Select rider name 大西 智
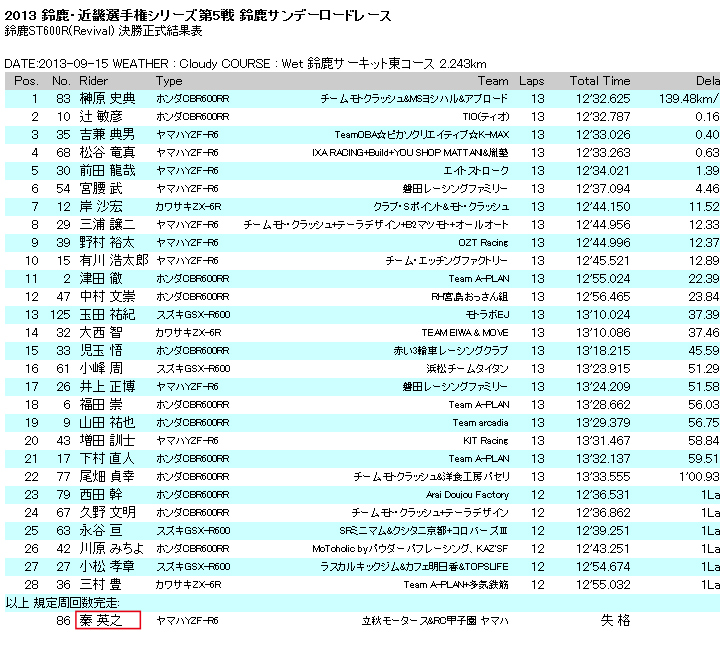The height and width of the screenshot is (650, 720). (x=101, y=332)
